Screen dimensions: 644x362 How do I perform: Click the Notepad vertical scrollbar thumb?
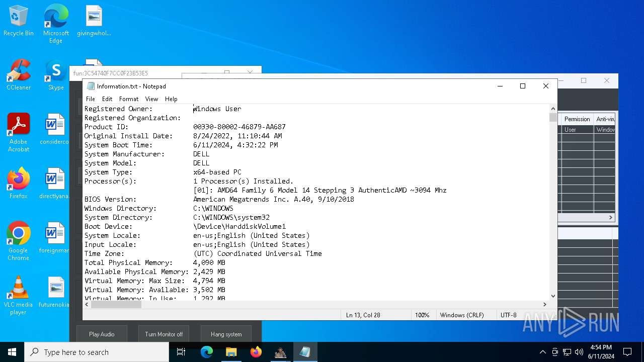553,118
